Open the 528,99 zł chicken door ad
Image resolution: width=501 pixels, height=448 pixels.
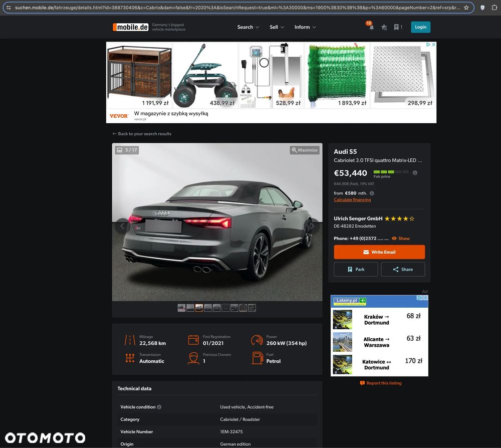[x=271, y=75]
